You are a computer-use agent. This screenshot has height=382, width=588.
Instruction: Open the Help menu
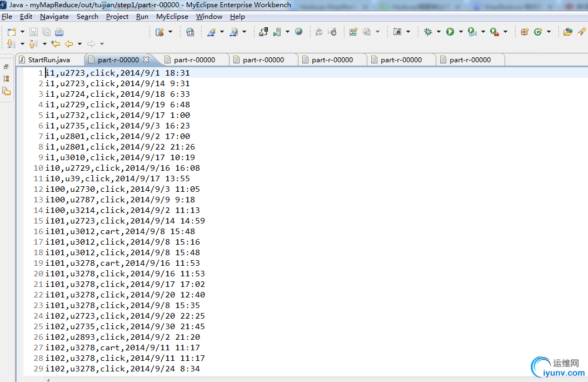coord(237,17)
